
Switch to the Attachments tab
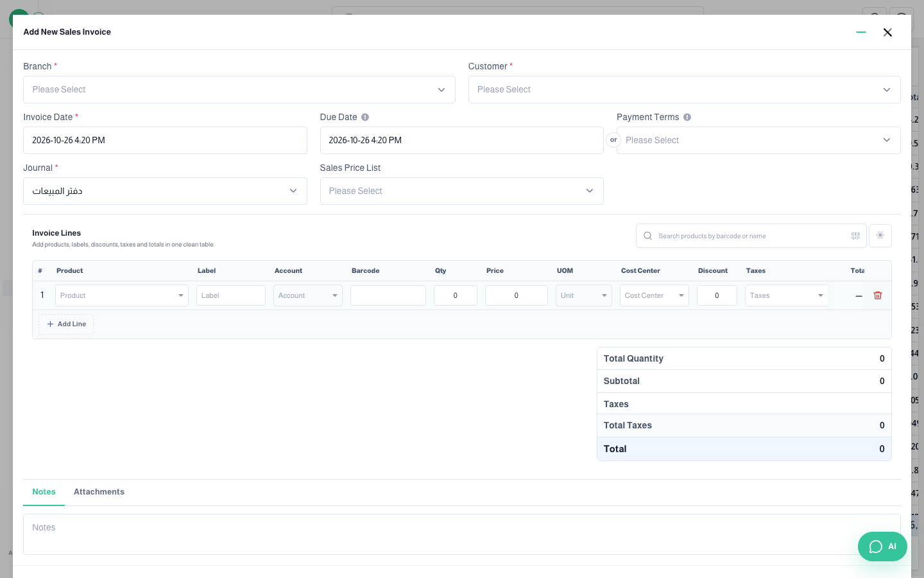pyautogui.click(x=99, y=492)
